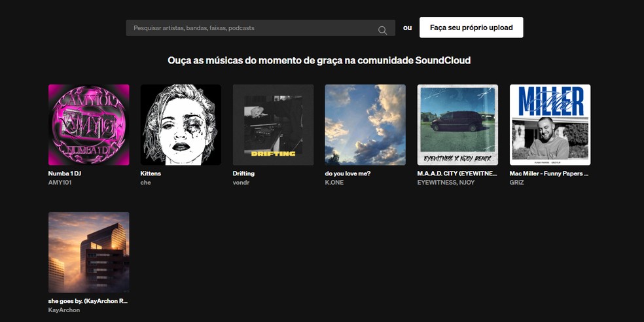Viewport: 644px width, 322px height.
Task: Open artist che profile link
Action: coord(145,183)
